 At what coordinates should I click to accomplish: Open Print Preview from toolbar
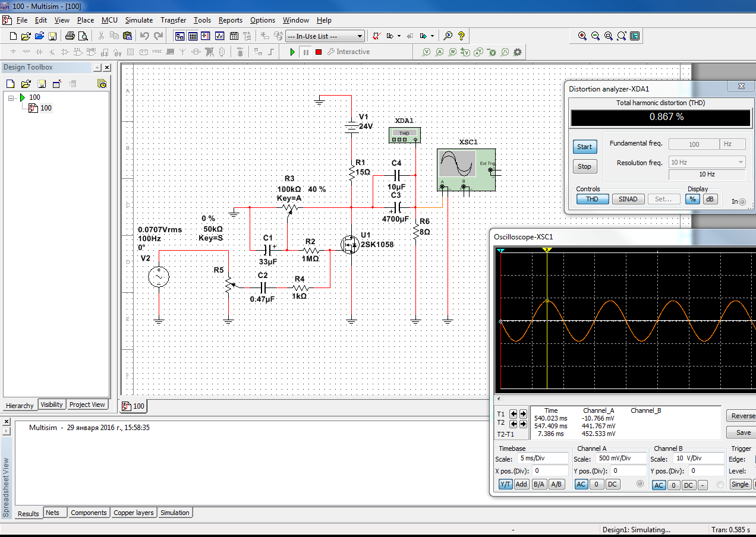click(83, 36)
